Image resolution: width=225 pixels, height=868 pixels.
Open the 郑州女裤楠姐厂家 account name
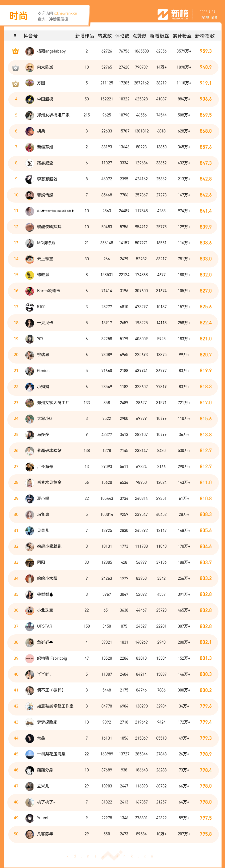[x=53, y=115]
